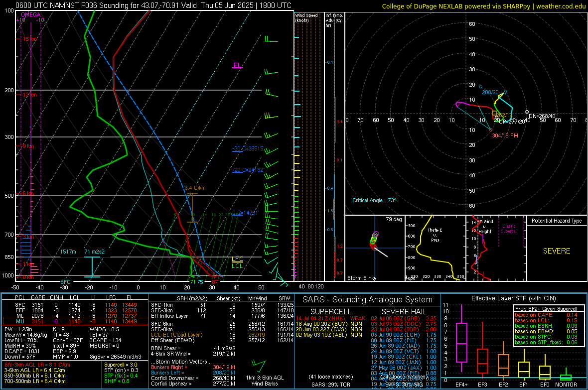
Task: Click the SARS: 29% TOR summary
Action: 330,385
